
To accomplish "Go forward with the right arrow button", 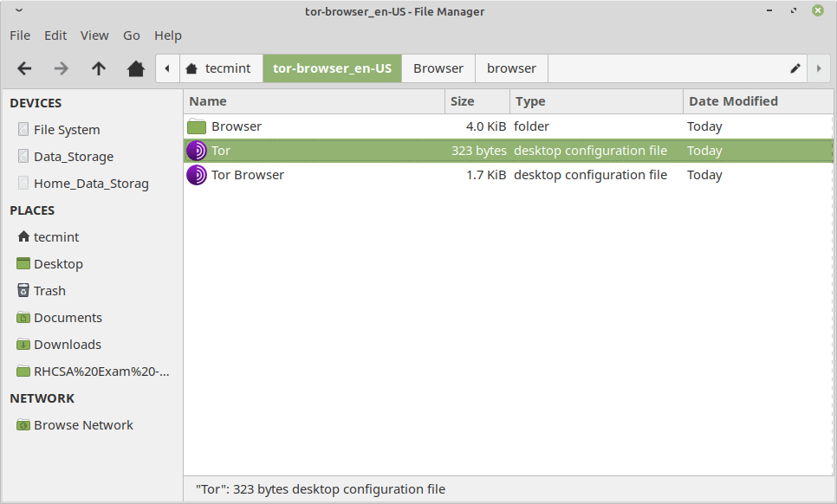I will 62,68.
